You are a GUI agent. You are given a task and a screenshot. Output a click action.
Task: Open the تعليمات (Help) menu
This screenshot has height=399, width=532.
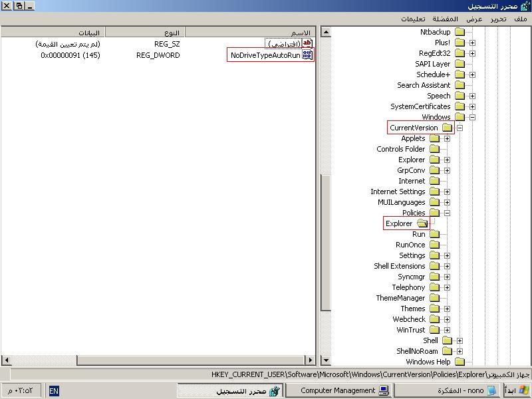[413, 19]
